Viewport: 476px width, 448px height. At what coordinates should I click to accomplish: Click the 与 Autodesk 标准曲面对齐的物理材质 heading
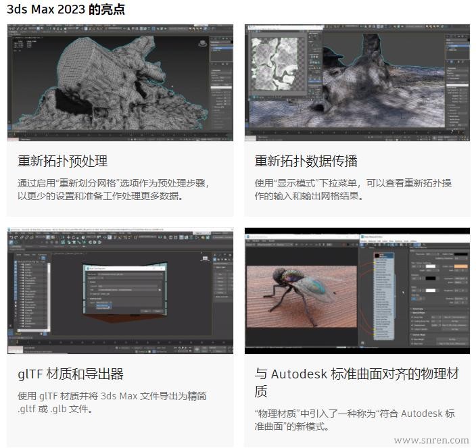click(357, 382)
